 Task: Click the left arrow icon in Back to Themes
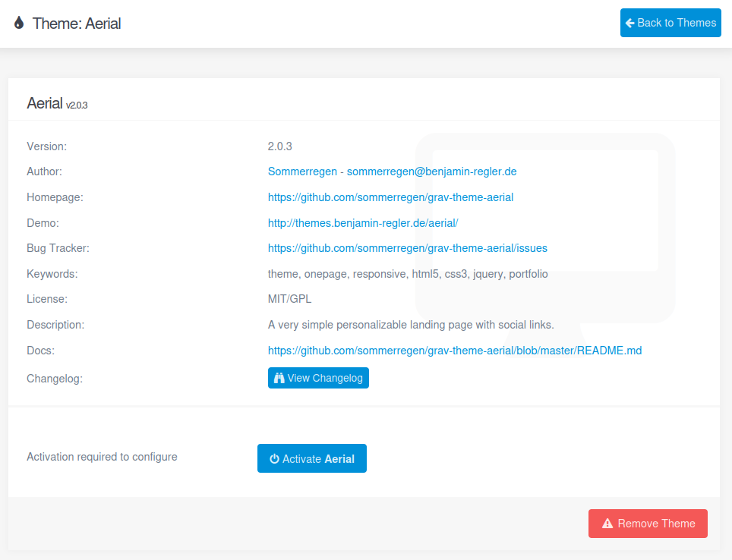pyautogui.click(x=629, y=23)
